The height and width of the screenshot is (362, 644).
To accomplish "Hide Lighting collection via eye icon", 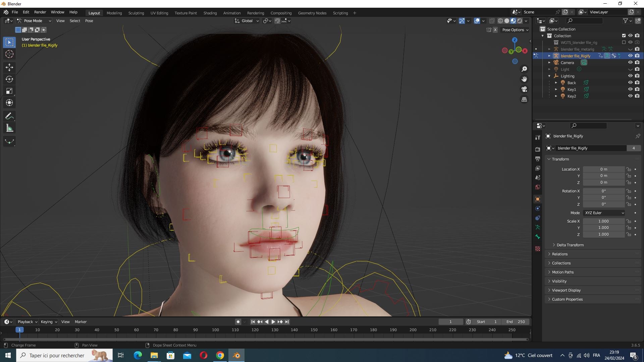I will pos(630,76).
